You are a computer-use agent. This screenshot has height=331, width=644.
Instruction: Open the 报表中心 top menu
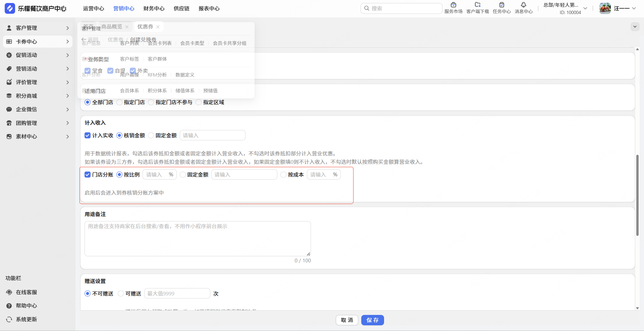[x=209, y=9]
